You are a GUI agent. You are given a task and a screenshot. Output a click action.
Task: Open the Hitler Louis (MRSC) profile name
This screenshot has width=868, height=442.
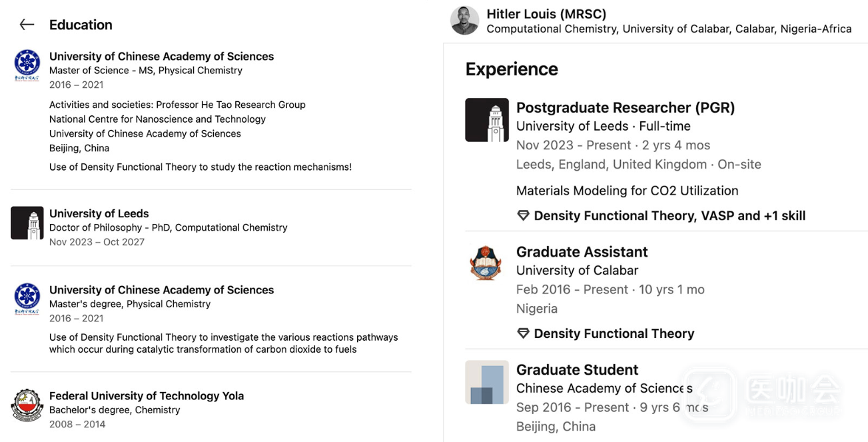546,14
